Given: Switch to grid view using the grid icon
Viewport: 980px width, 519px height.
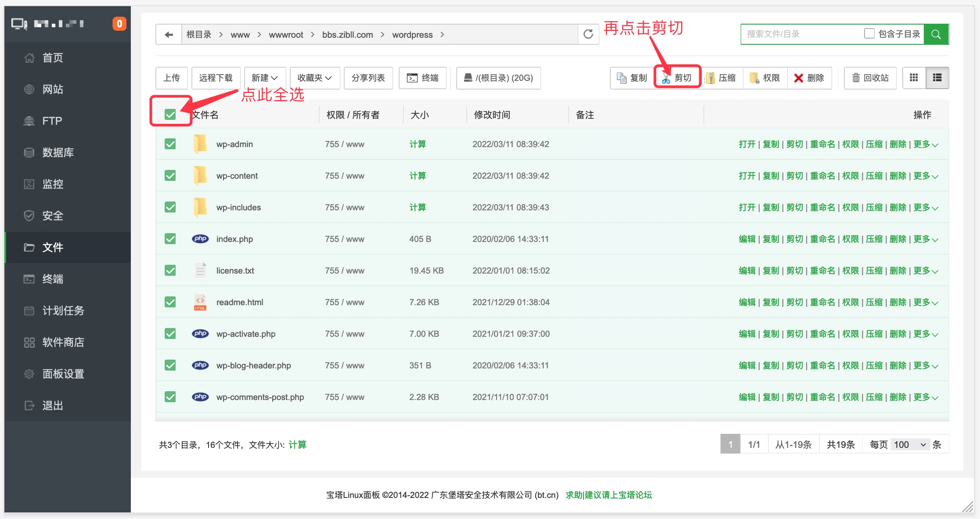Looking at the screenshot, I should [x=914, y=77].
